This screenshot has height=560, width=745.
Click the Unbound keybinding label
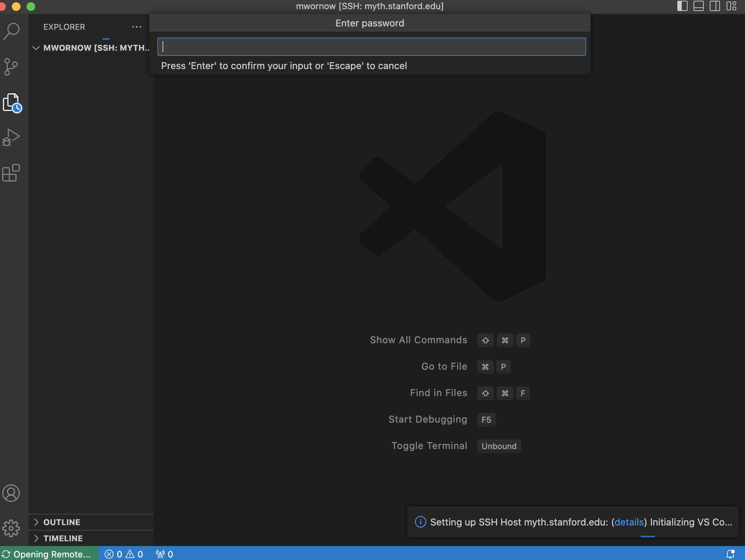point(499,446)
